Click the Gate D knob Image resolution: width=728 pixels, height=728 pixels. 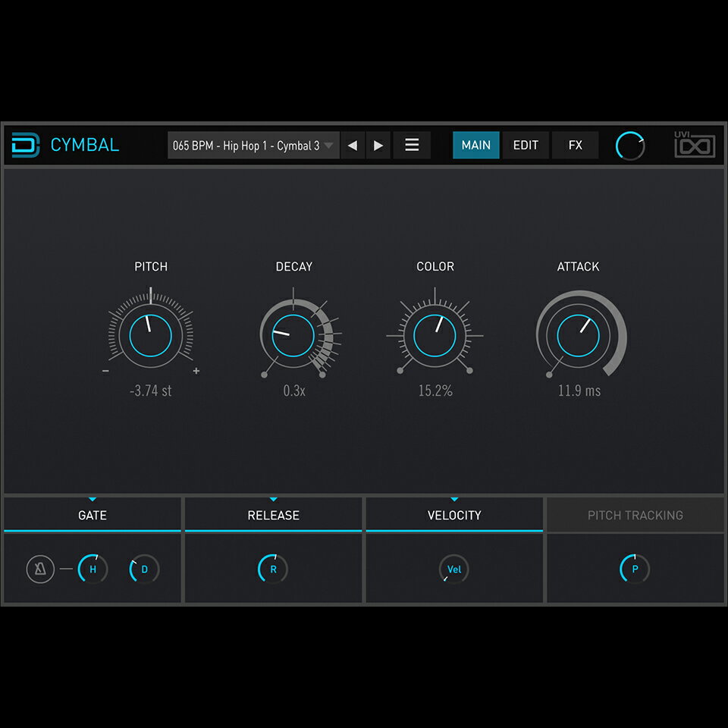click(x=144, y=569)
